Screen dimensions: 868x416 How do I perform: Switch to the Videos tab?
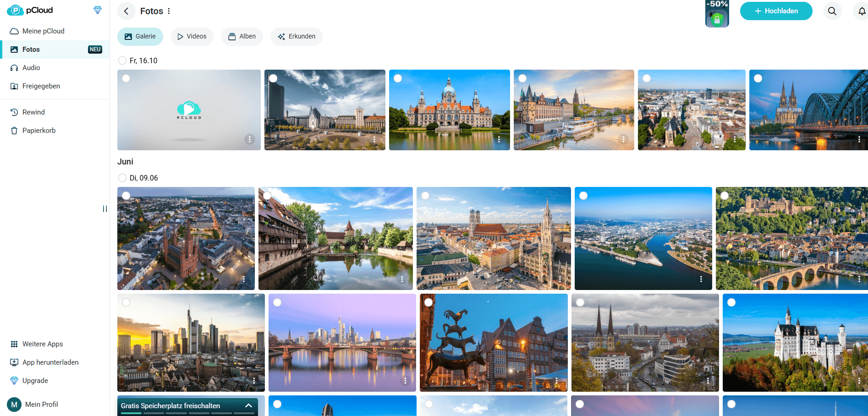coord(192,37)
